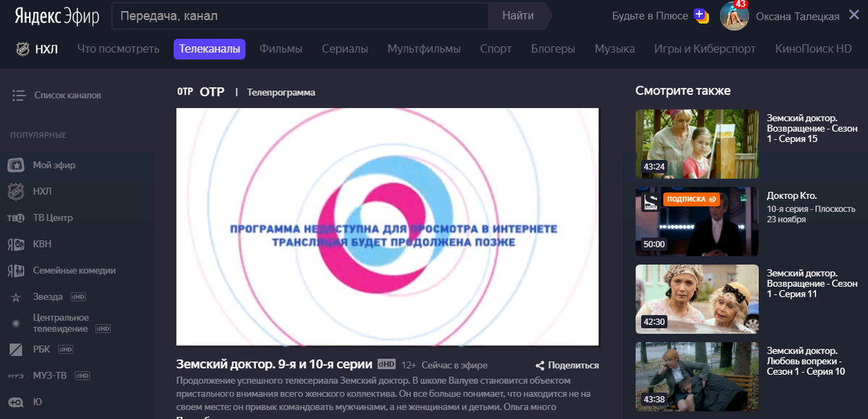This screenshot has width=868, height=419.
Task: Select the НХЛ channel icon in sidebar
Action: 15,192
